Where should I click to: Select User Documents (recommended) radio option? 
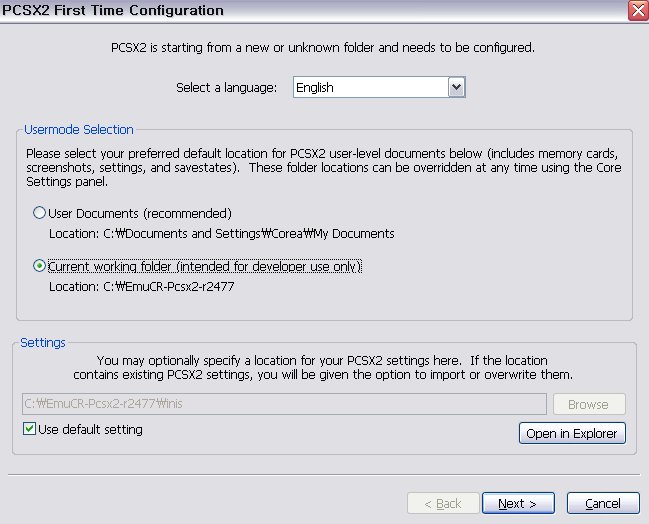(x=40, y=213)
